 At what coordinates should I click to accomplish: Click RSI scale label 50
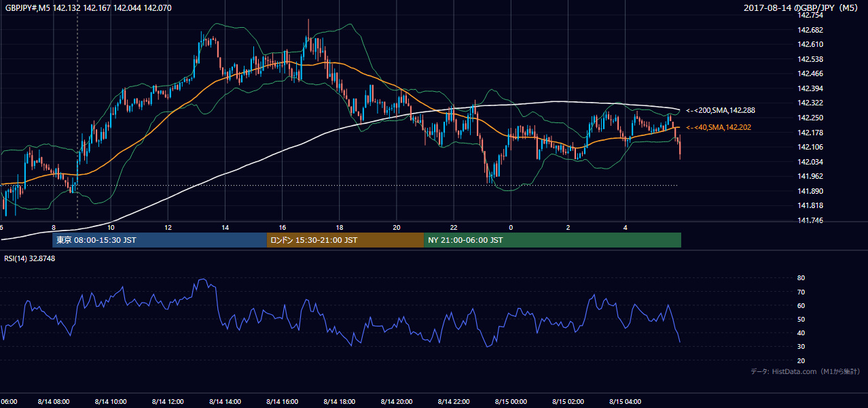coord(801,319)
